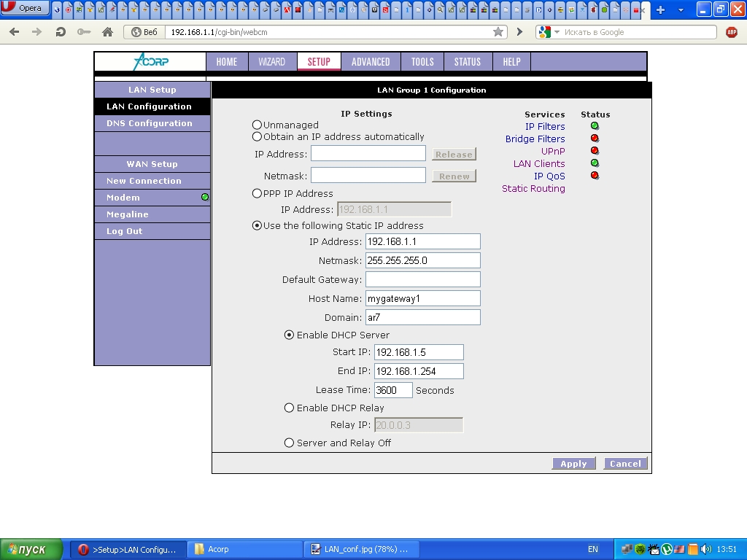
Task: Click the Acorp logo
Action: pos(150,62)
